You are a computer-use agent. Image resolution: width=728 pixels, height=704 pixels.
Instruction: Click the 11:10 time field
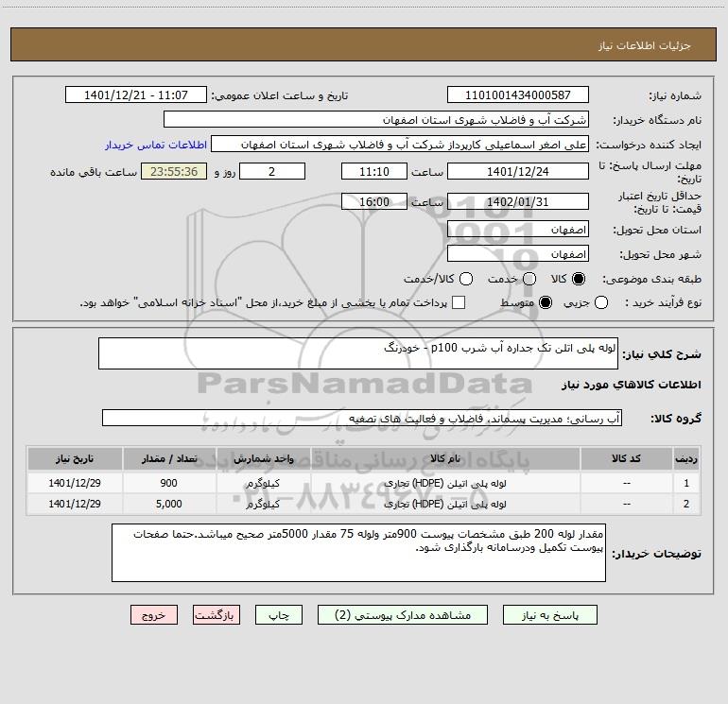[x=374, y=171]
